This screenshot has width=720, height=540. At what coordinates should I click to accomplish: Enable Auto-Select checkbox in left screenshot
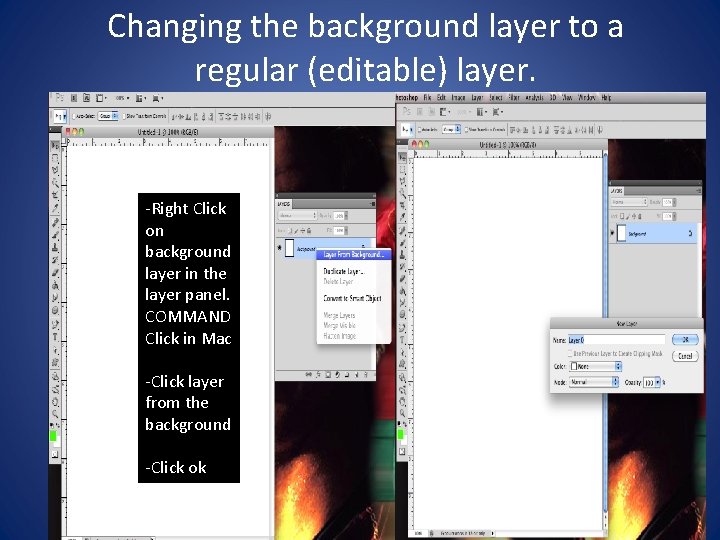click(74, 117)
